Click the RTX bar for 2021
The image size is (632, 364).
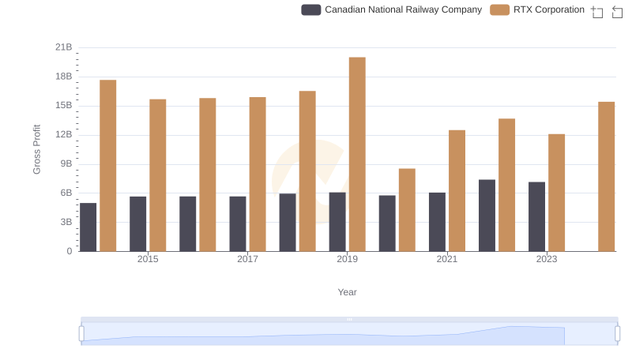click(x=457, y=190)
